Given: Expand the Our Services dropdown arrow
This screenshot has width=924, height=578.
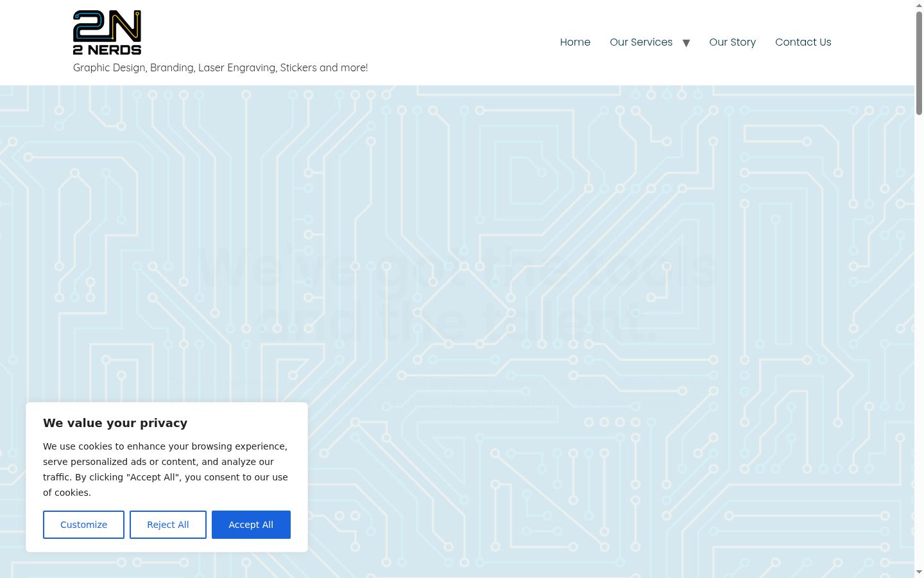Looking at the screenshot, I should click(x=686, y=43).
